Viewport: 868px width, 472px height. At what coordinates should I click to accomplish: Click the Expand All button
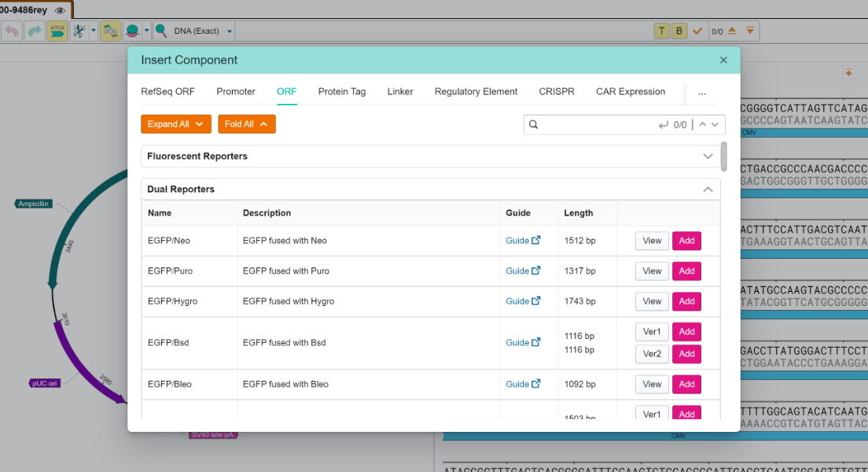[x=176, y=124]
